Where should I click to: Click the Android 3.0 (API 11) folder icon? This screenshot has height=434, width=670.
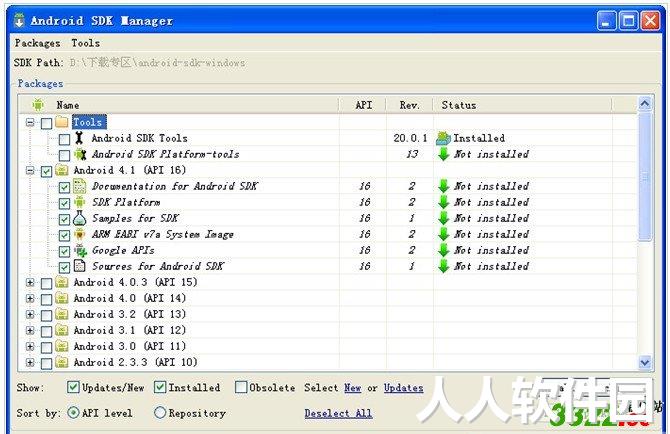point(62,346)
